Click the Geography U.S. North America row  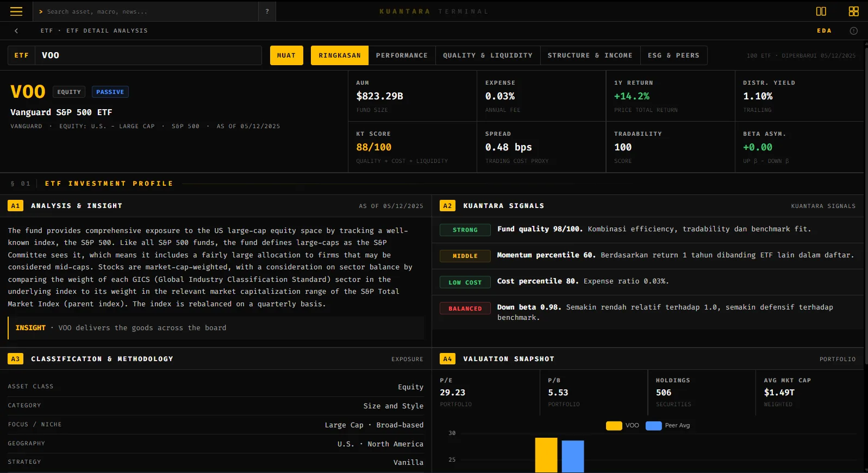coord(216,444)
